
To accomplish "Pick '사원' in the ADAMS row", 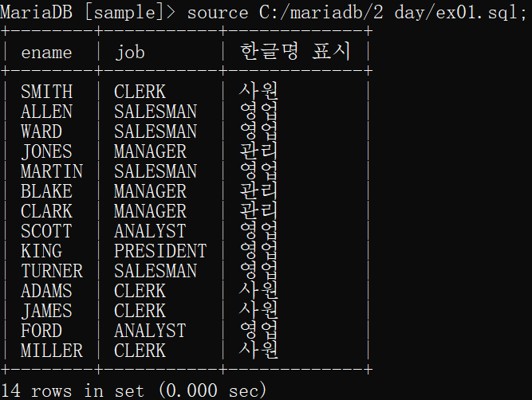I will pos(258,290).
